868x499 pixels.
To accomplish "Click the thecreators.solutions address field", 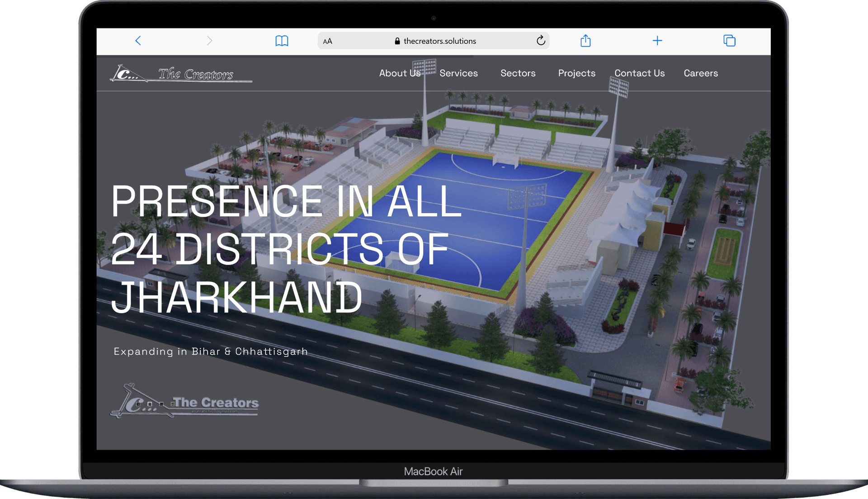I will tap(439, 41).
